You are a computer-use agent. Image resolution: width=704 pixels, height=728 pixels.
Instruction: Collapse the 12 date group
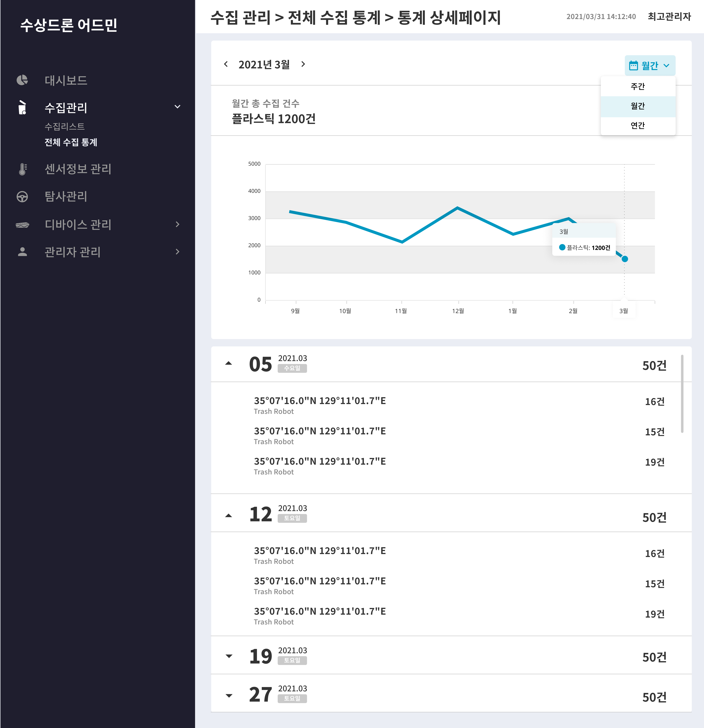tap(229, 516)
